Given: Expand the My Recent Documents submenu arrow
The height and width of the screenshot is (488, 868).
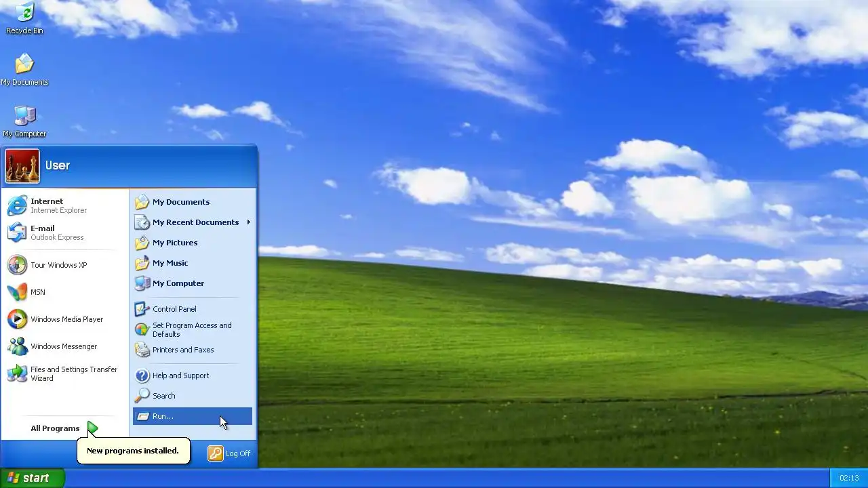Looking at the screenshot, I should (249, 222).
